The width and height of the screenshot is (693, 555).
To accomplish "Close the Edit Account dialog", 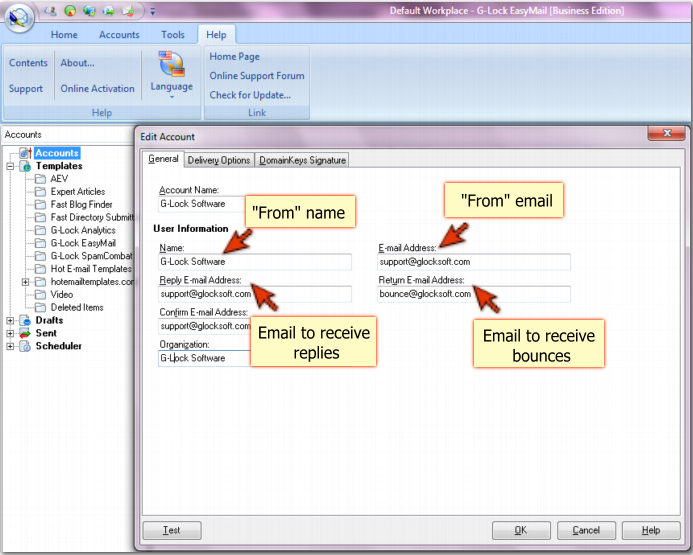I will (667, 133).
